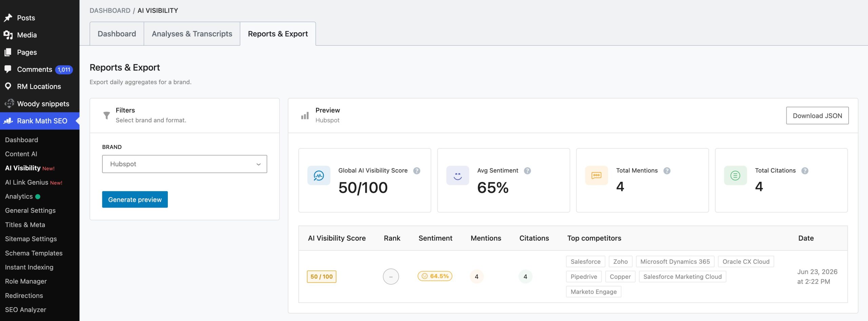
Task: Click the Total Mentions chat icon
Action: [596, 175]
